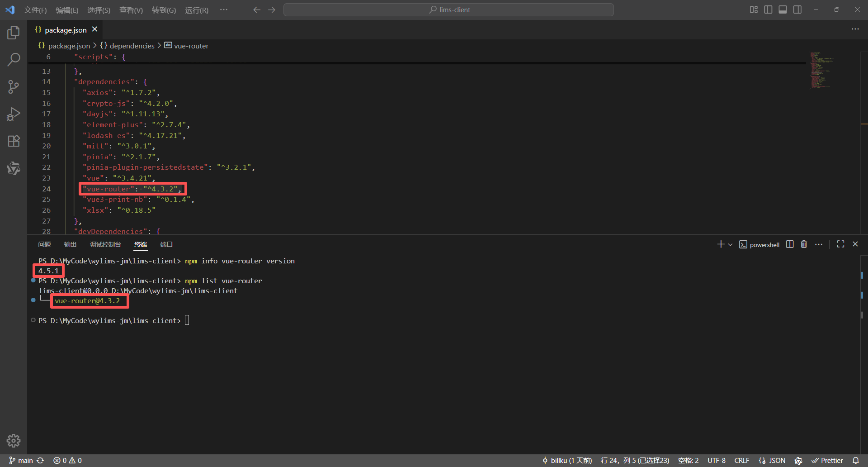The image size is (868, 467).
Task: Kill the active terminal with trash icon
Action: tap(803, 244)
